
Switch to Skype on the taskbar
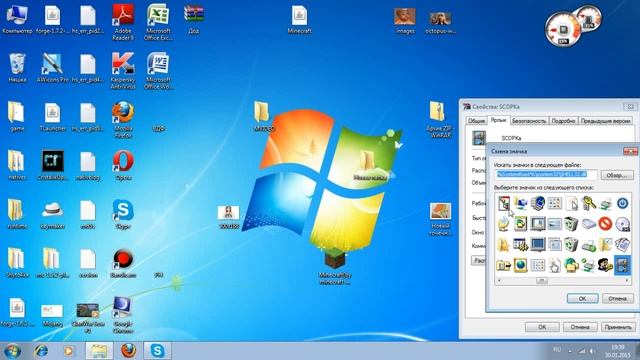point(158,351)
